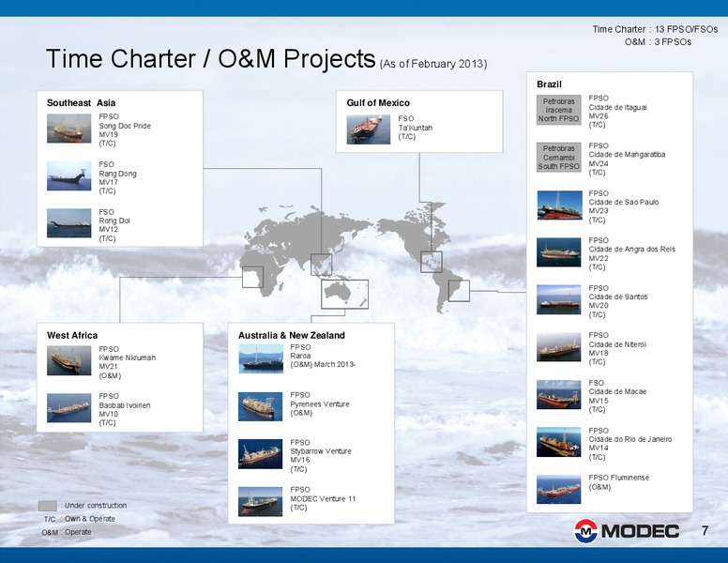Screen dimensions: 728x563
Task: Click the Southeast Asia region box on the map
Action: [x=321, y=265]
